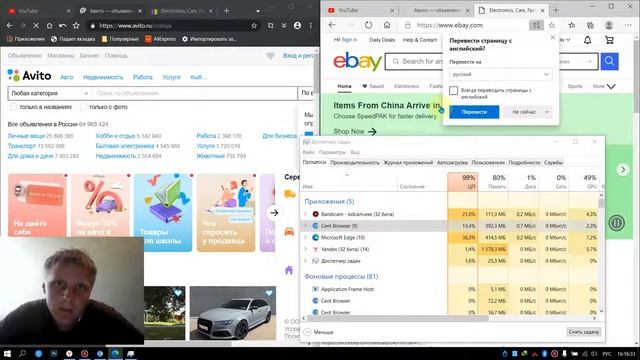Viewport: 640px width, 360px height.
Task: Click the refresh button in Edge
Action: click(x=369, y=25)
